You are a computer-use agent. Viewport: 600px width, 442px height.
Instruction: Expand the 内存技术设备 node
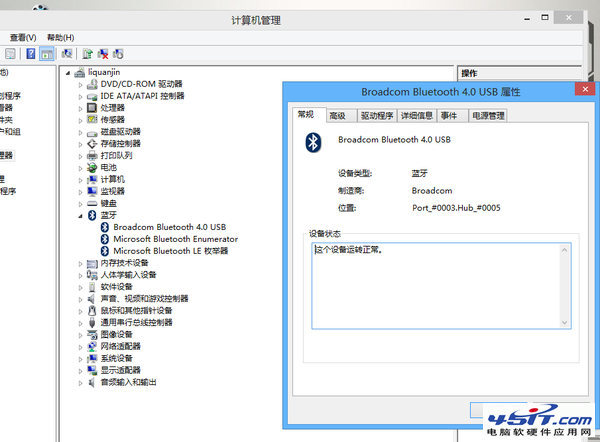(80, 264)
